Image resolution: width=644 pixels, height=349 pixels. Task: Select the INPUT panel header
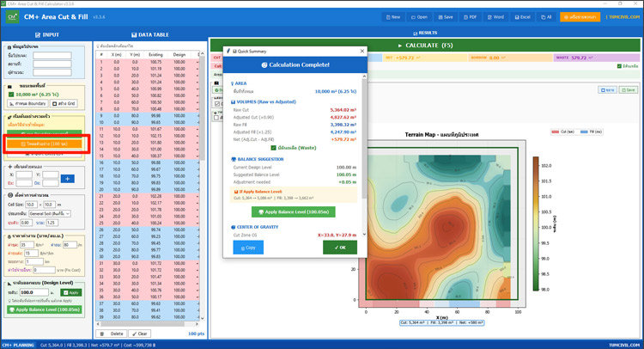(46, 34)
